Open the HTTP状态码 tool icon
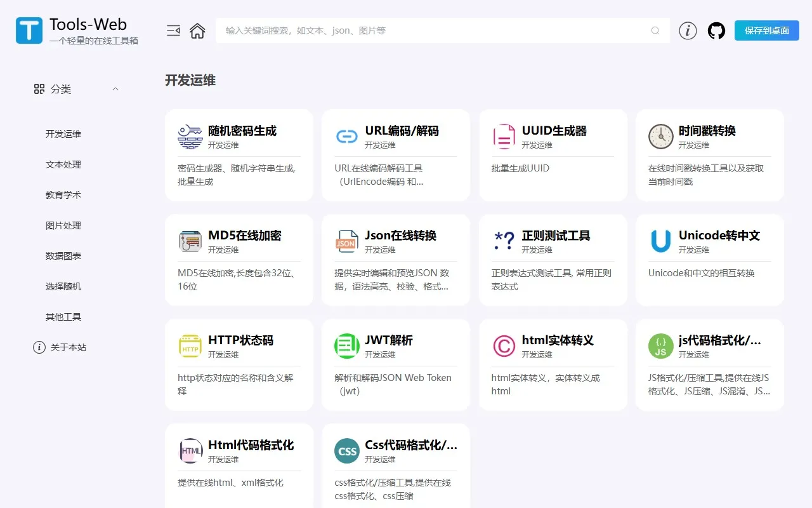The width and height of the screenshot is (812, 508). coord(190,346)
